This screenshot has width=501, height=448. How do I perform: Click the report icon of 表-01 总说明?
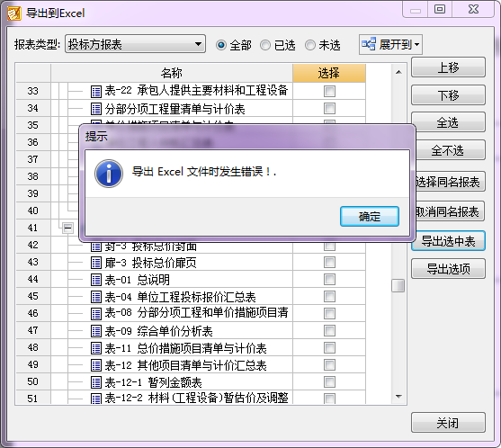click(x=96, y=280)
